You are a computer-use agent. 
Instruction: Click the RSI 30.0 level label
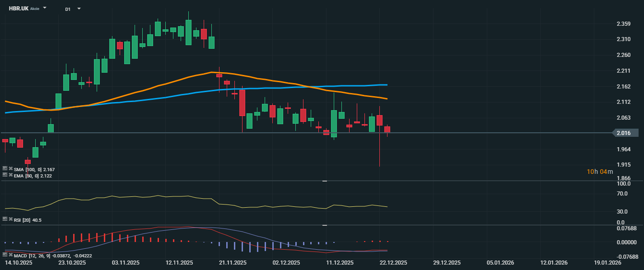pos(622,211)
